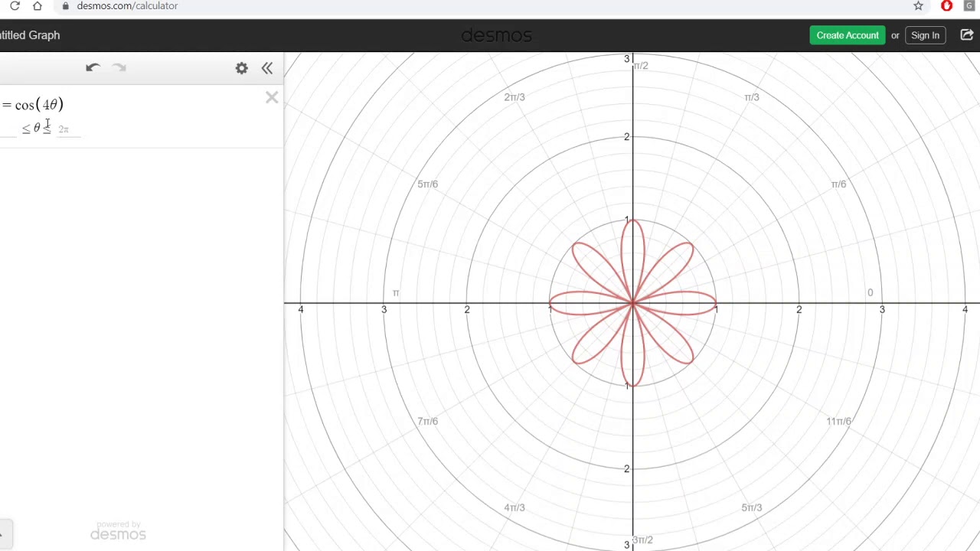This screenshot has width=980, height=551.
Task: Click the browser address bar URL
Action: [127, 6]
